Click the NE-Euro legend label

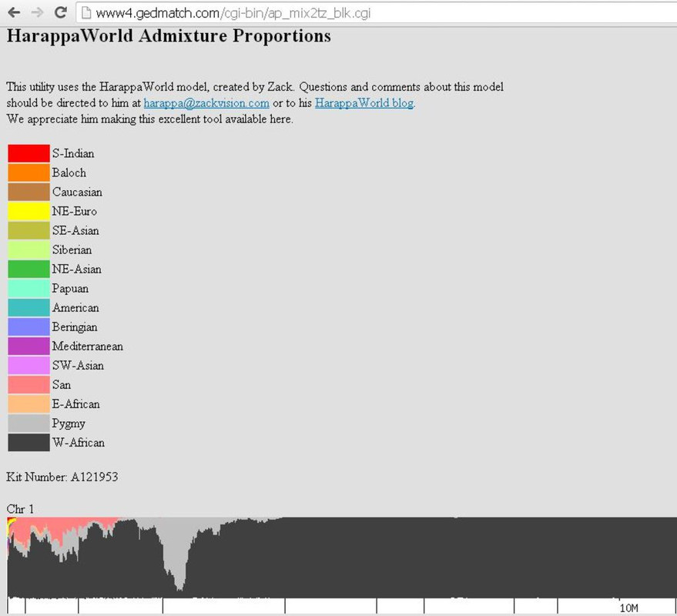coord(74,212)
